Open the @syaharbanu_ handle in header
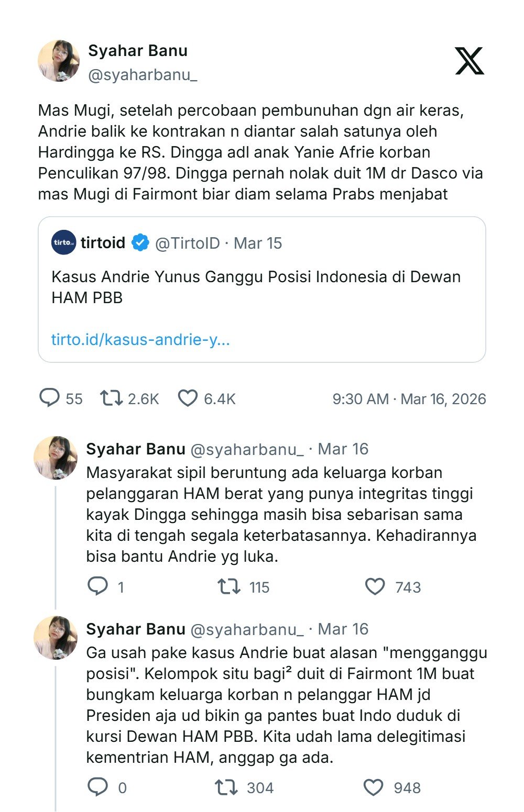This screenshot has width=524, height=812. click(x=143, y=75)
